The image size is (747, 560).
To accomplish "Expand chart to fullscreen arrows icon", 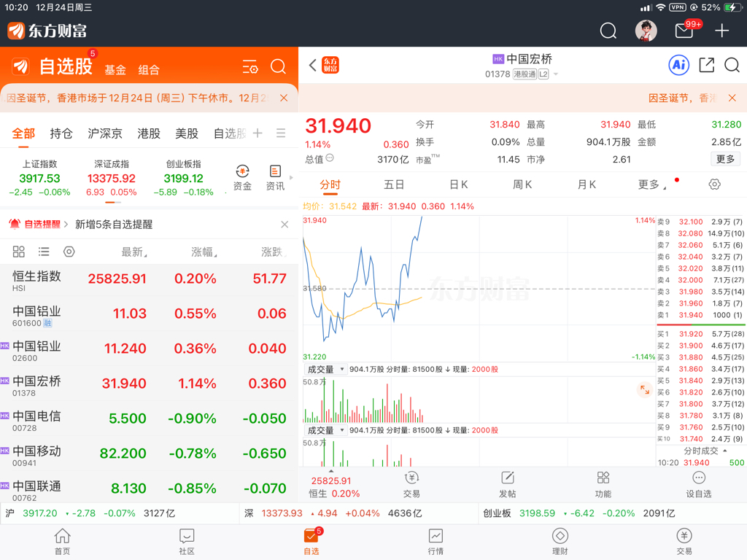I will [x=645, y=389].
